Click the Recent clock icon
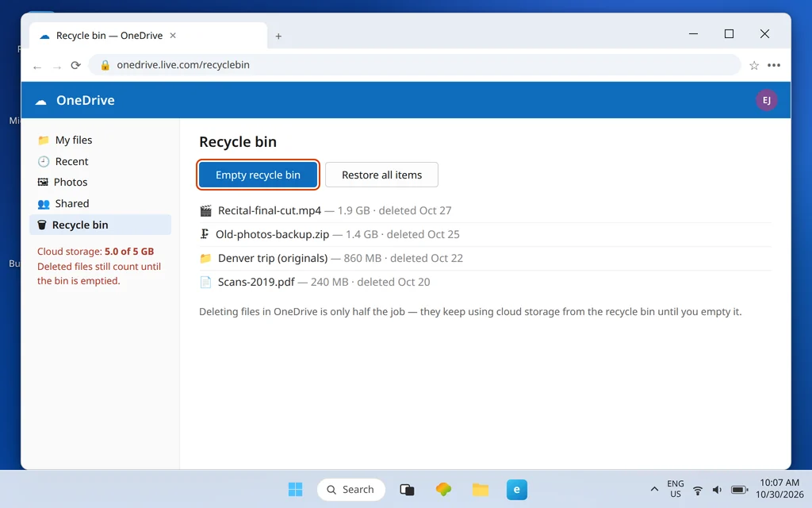Screen dimensions: 812x508 click(44, 161)
